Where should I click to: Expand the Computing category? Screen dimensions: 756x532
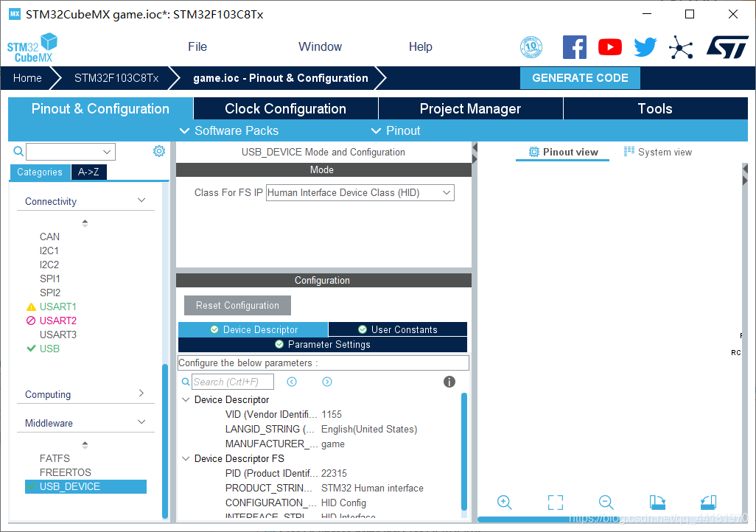pos(141,393)
